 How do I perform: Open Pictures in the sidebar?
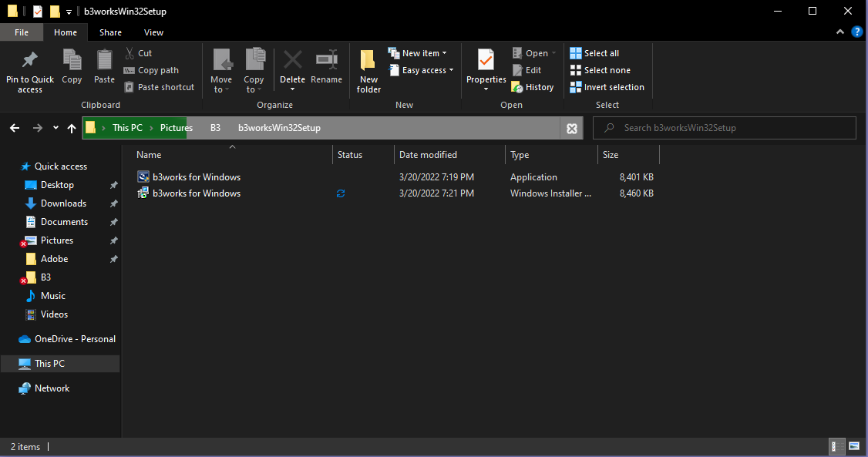[57, 240]
